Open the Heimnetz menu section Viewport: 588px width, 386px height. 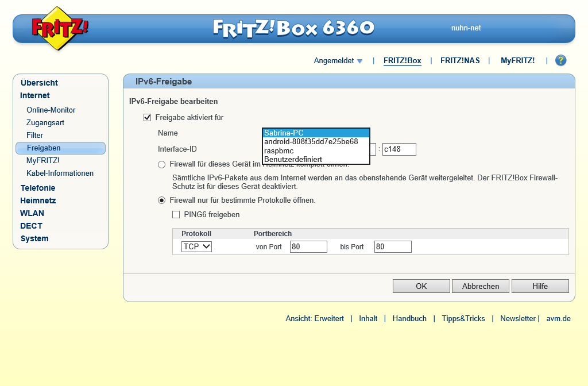coord(38,200)
